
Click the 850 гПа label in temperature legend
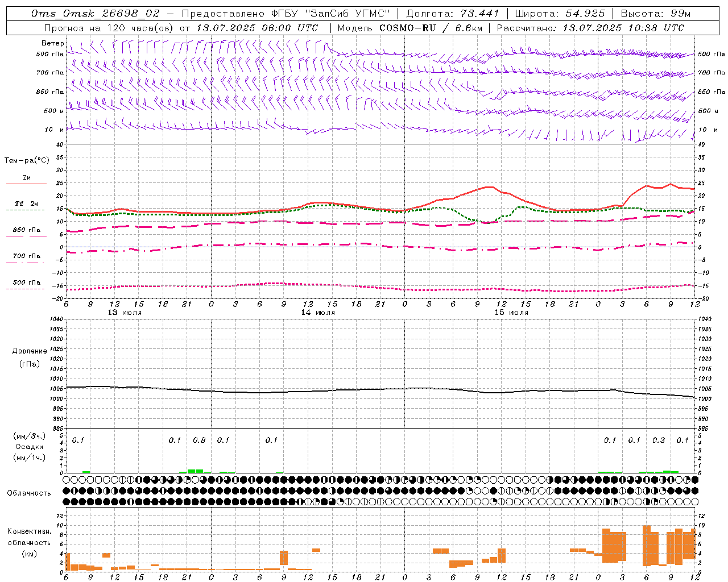coord(27,230)
